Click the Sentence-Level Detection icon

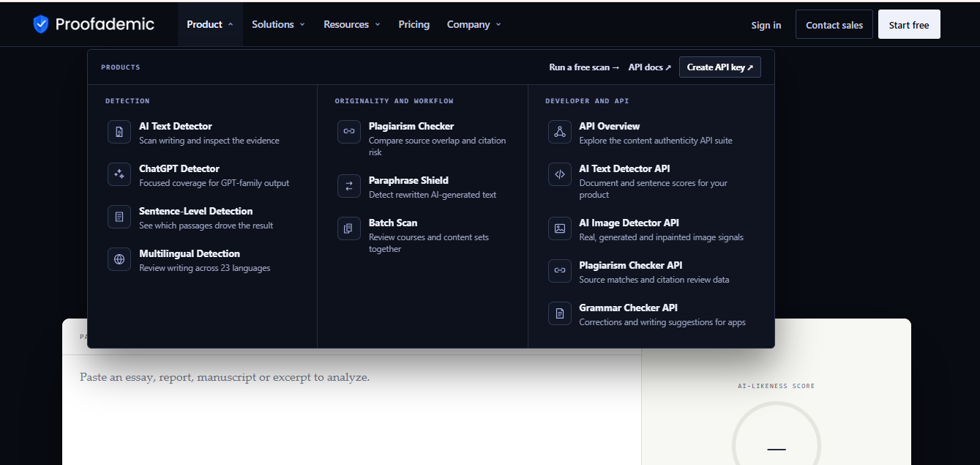[119, 217]
